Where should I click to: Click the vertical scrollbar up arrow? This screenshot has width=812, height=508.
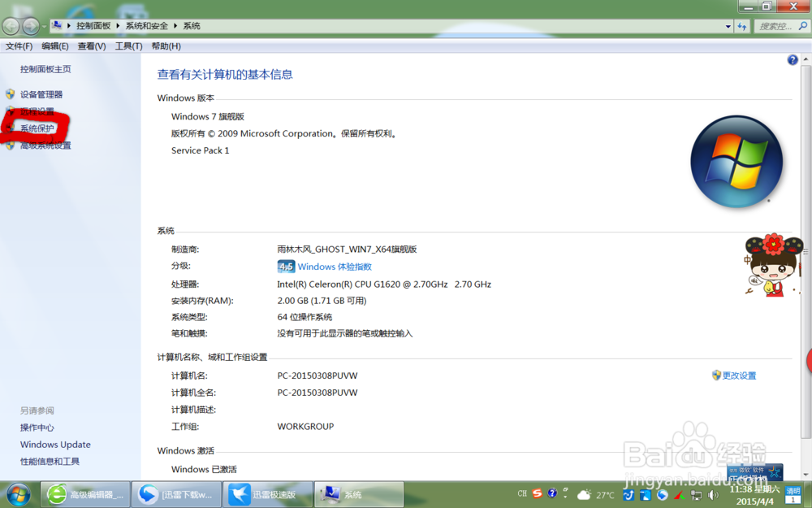pos(806,59)
